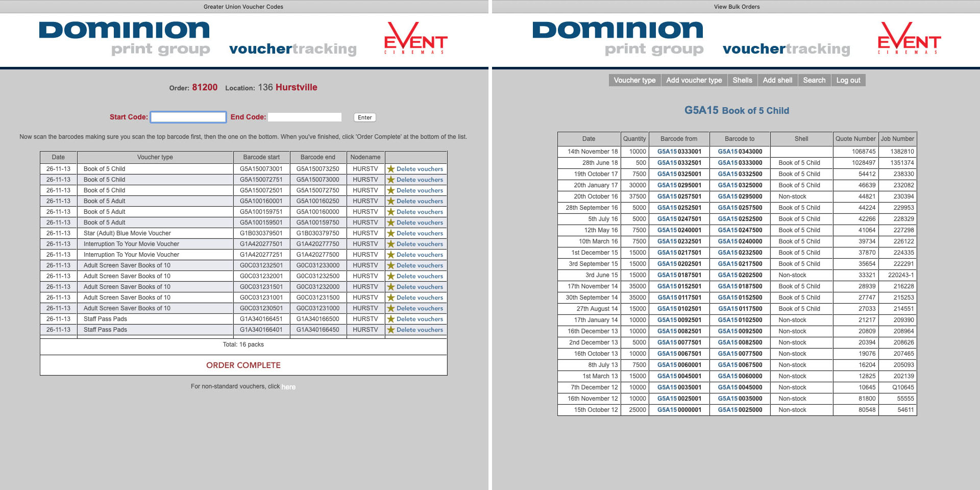The width and height of the screenshot is (980, 490).
Task: Click star icon beside G5A100160001 row
Action: pyautogui.click(x=391, y=201)
